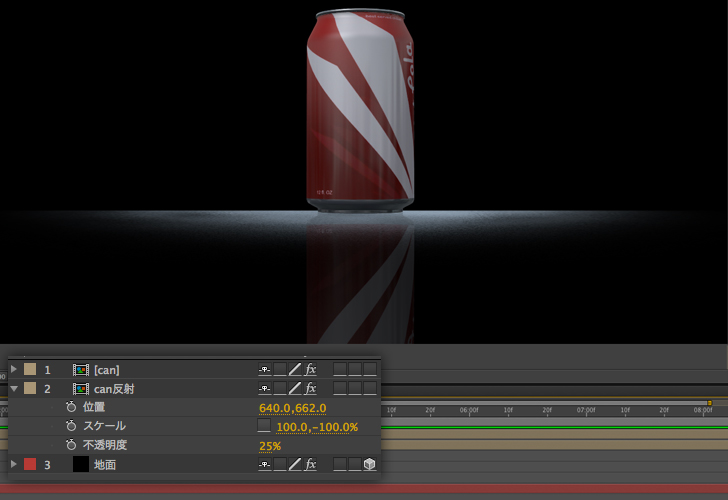Click red label color of 地面 layer
This screenshot has width=728, height=500.
click(30, 465)
